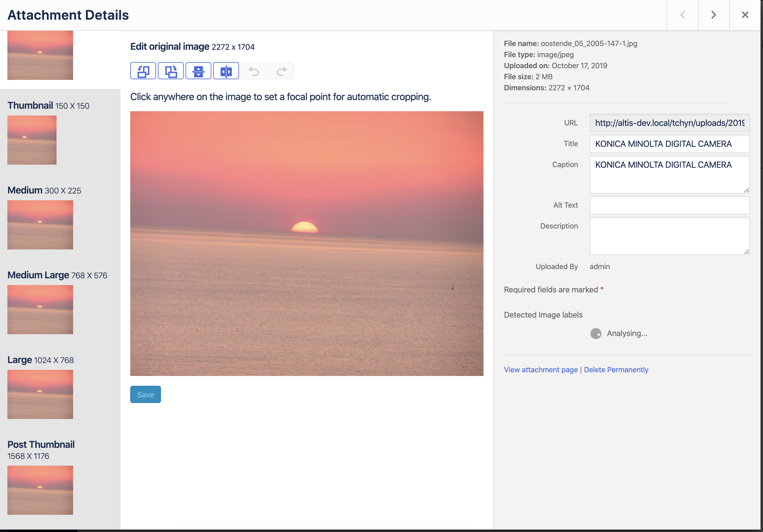The height and width of the screenshot is (532, 763).
Task: Click the redo action icon
Action: pyautogui.click(x=281, y=71)
